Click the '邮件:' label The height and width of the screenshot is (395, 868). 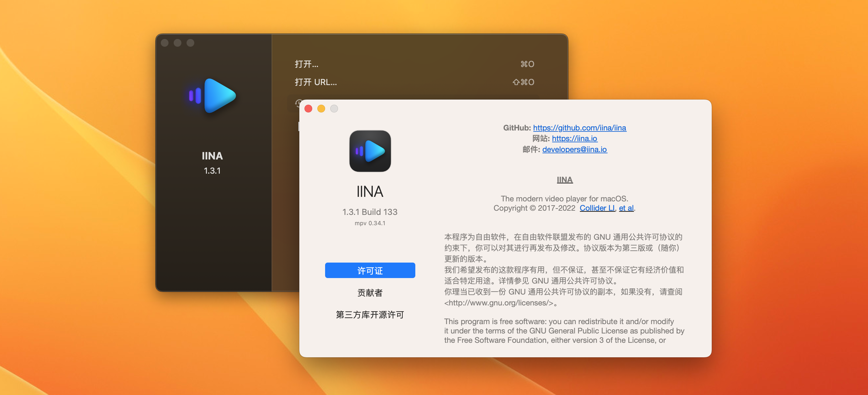[531, 149]
